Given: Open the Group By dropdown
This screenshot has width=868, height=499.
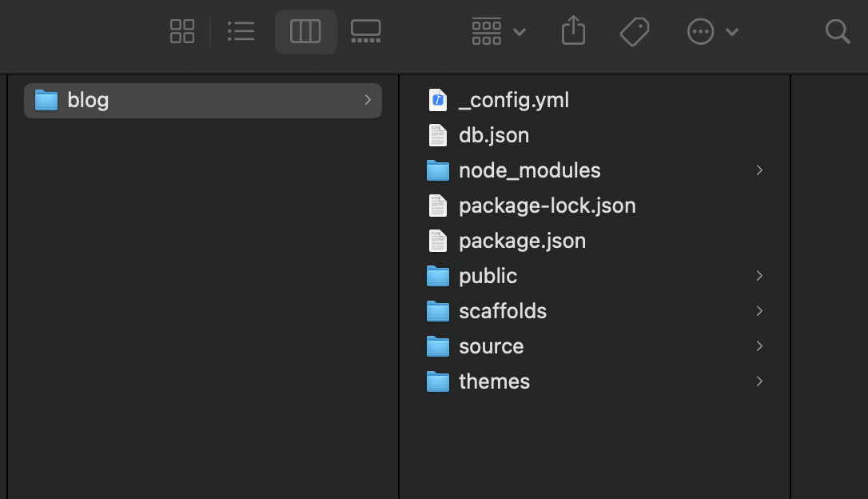Looking at the screenshot, I should coord(498,32).
